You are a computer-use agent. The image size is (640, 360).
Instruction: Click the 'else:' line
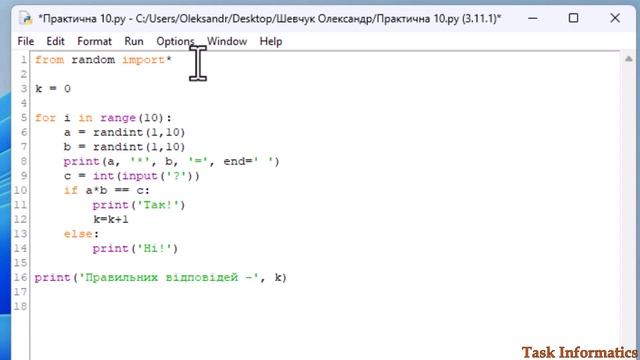click(81, 234)
